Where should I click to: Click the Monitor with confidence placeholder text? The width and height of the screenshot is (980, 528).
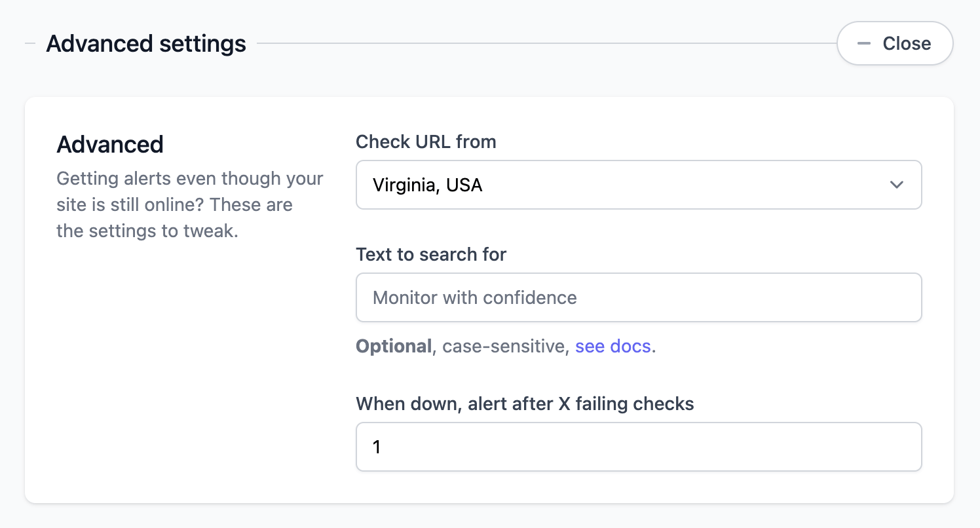475,297
